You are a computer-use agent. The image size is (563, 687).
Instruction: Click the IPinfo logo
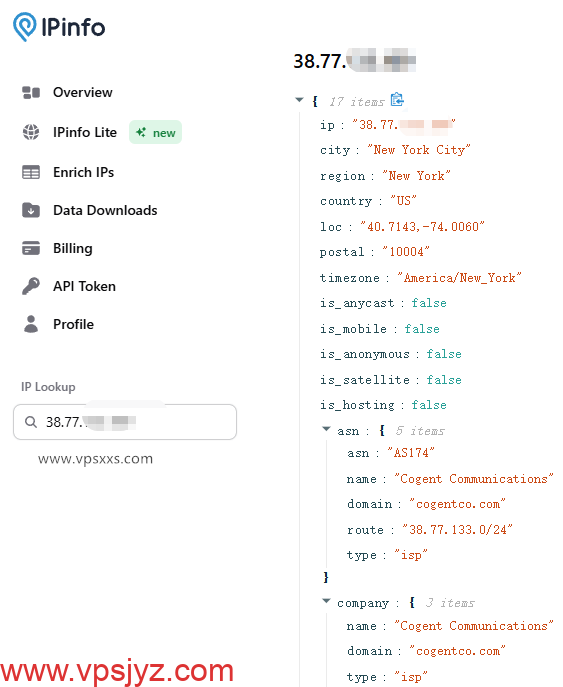pos(59,27)
